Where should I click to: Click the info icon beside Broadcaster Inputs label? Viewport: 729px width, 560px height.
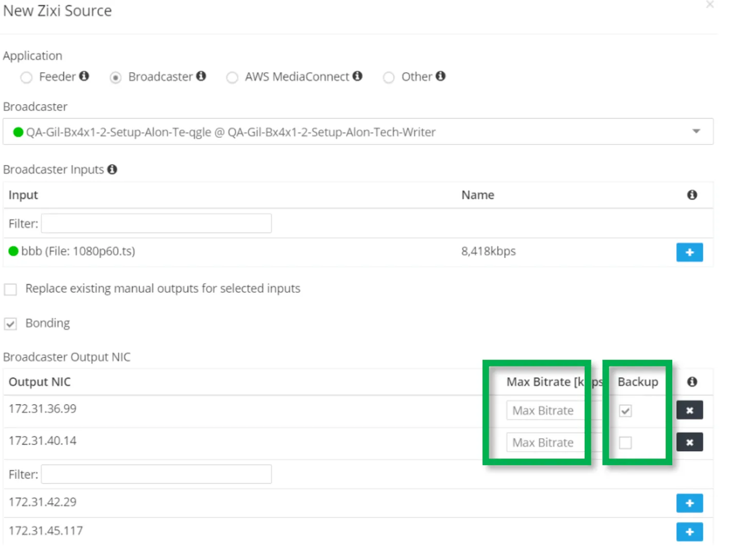pyautogui.click(x=112, y=169)
